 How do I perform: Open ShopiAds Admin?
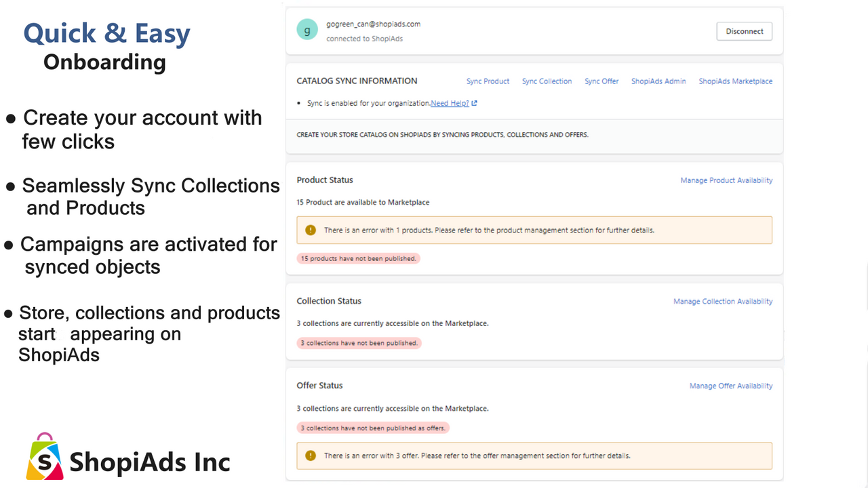click(658, 81)
